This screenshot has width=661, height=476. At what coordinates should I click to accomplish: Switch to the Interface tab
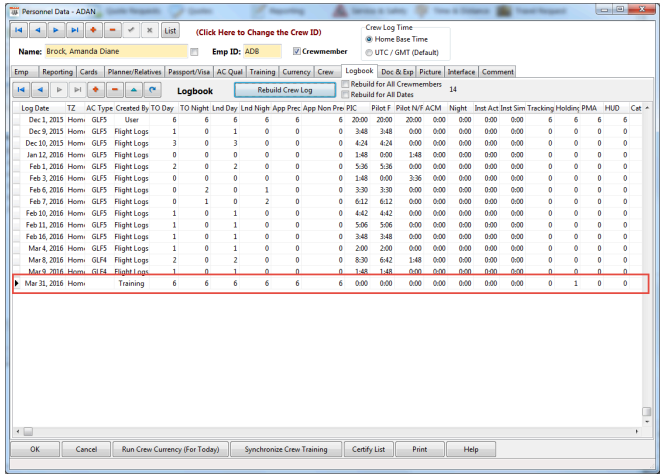tap(461, 72)
